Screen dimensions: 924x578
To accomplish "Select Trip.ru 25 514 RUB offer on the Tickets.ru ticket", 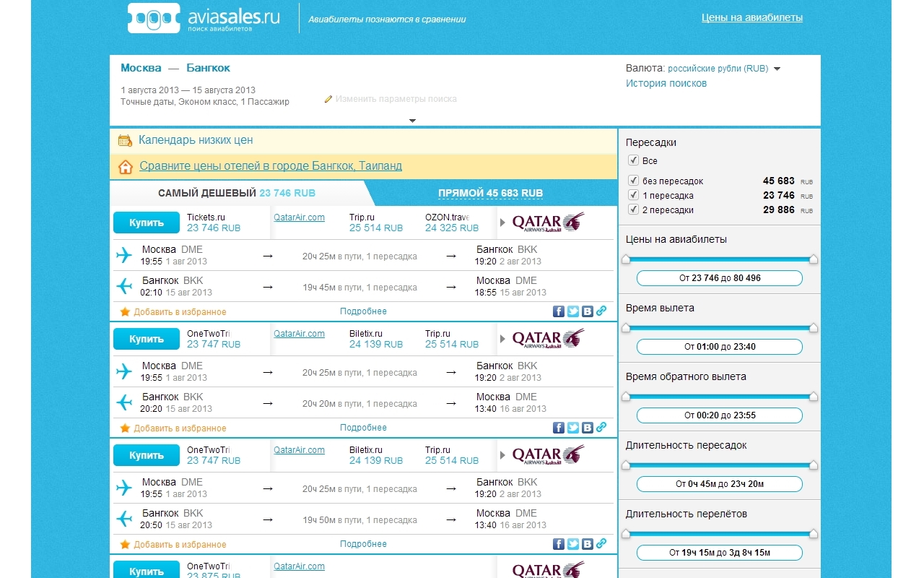I will [376, 223].
